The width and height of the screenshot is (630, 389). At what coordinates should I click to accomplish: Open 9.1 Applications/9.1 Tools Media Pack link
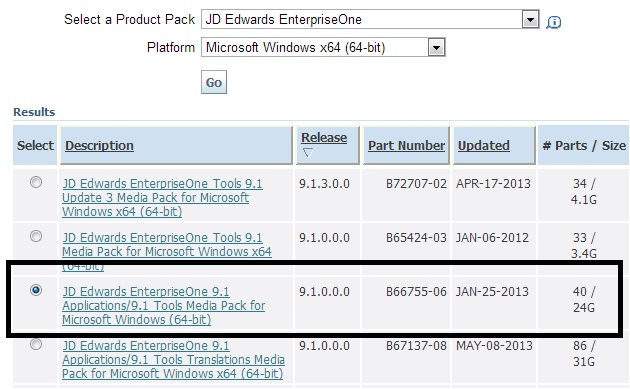[164, 305]
